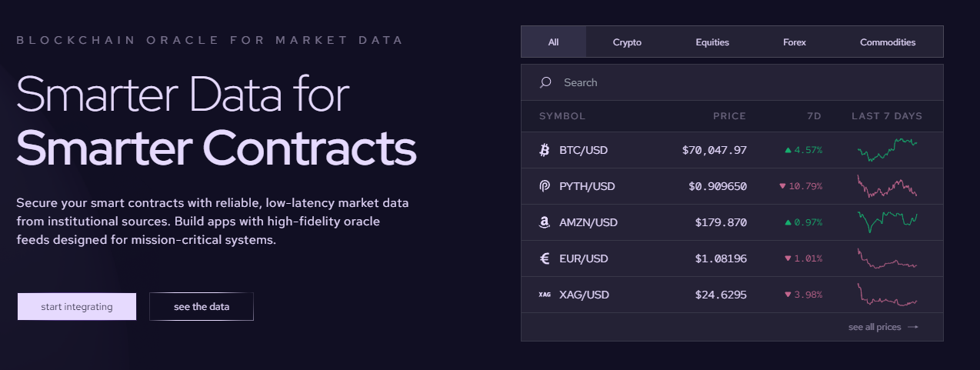Open the Equities tab
This screenshot has width=980, height=370.
pos(712,42)
